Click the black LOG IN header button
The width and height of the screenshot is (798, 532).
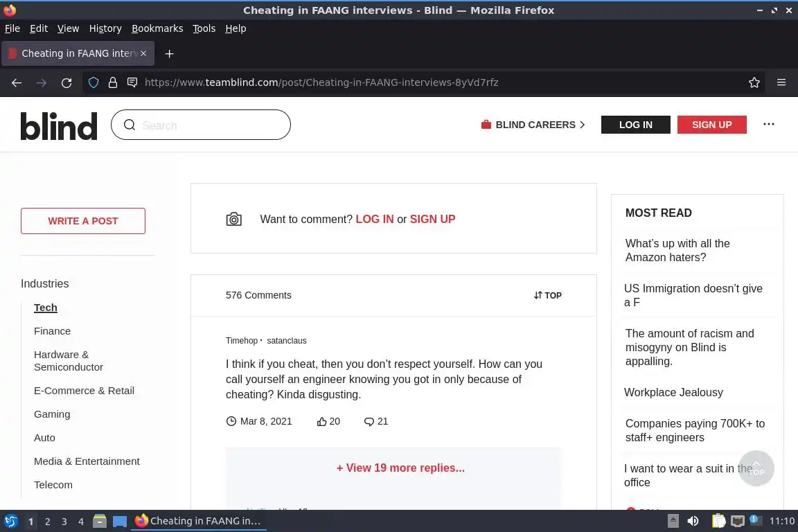636,125
